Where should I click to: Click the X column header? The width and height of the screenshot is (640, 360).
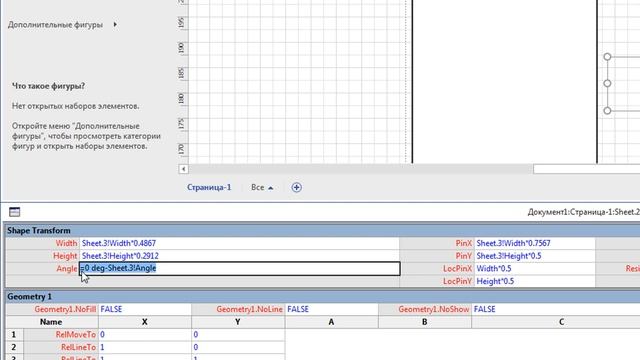point(144,322)
